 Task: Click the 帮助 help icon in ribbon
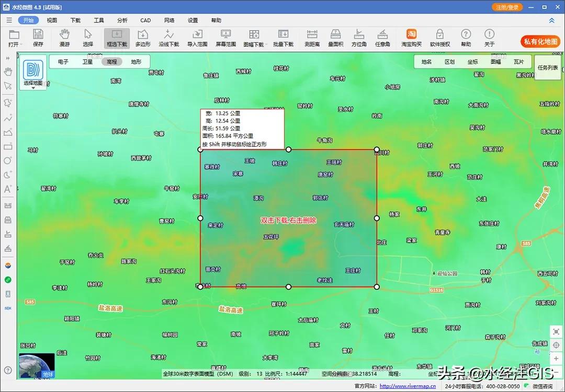(466, 38)
